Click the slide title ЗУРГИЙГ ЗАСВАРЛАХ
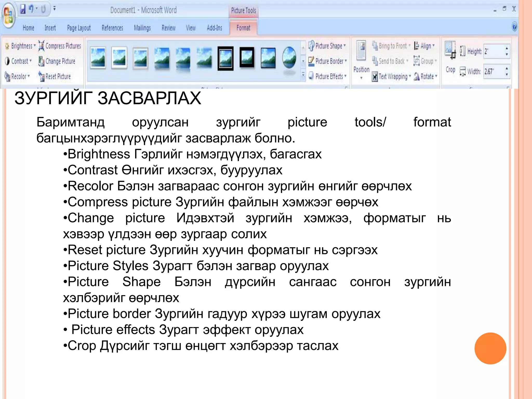 coord(108,98)
